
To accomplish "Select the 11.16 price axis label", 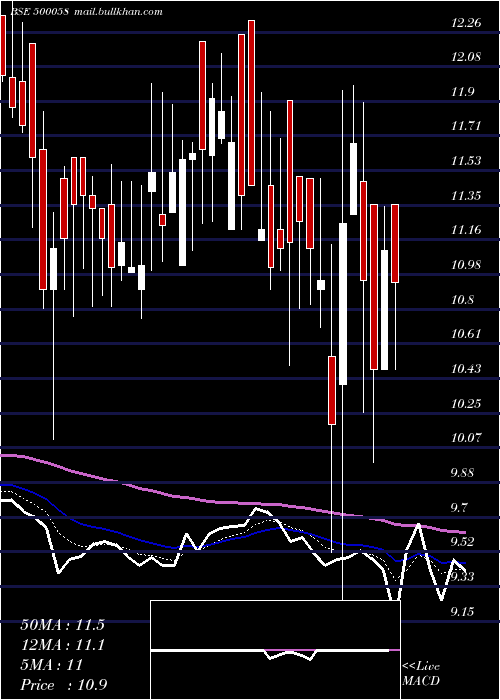I will 466,230.
